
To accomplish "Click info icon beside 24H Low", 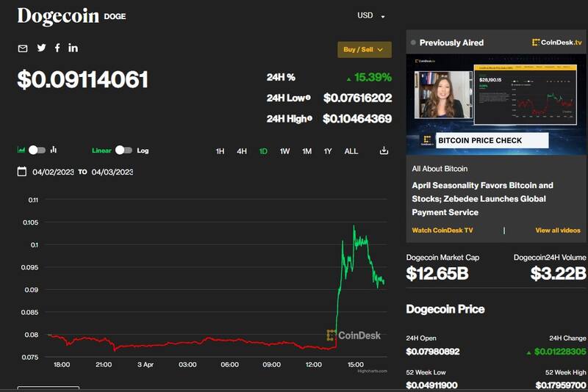I will 308,98.
